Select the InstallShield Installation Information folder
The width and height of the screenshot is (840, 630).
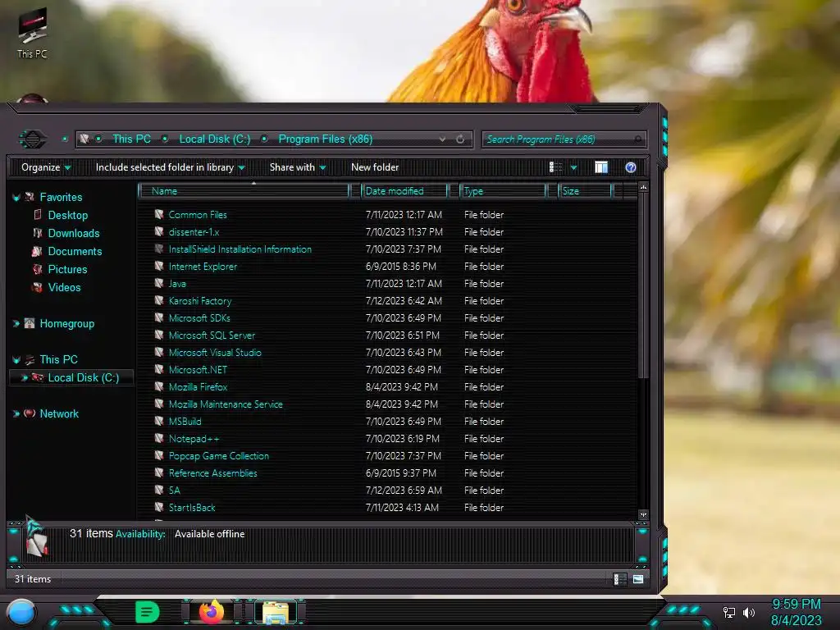(240, 249)
